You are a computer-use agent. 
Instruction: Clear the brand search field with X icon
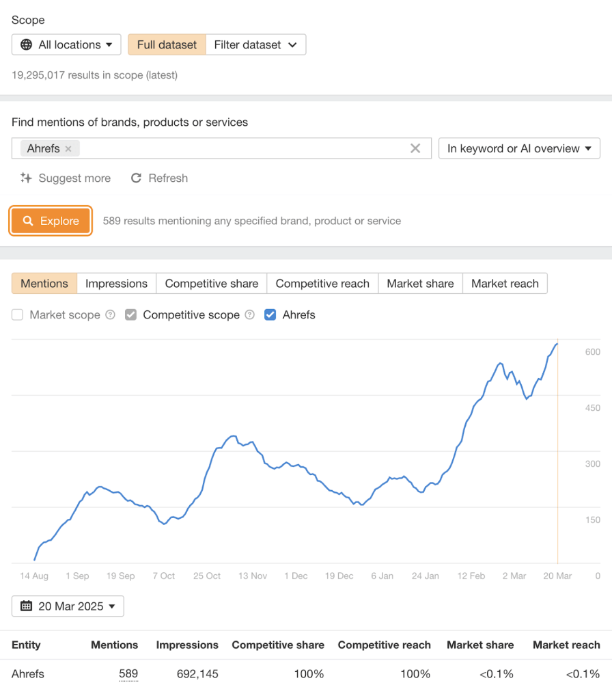coord(415,148)
